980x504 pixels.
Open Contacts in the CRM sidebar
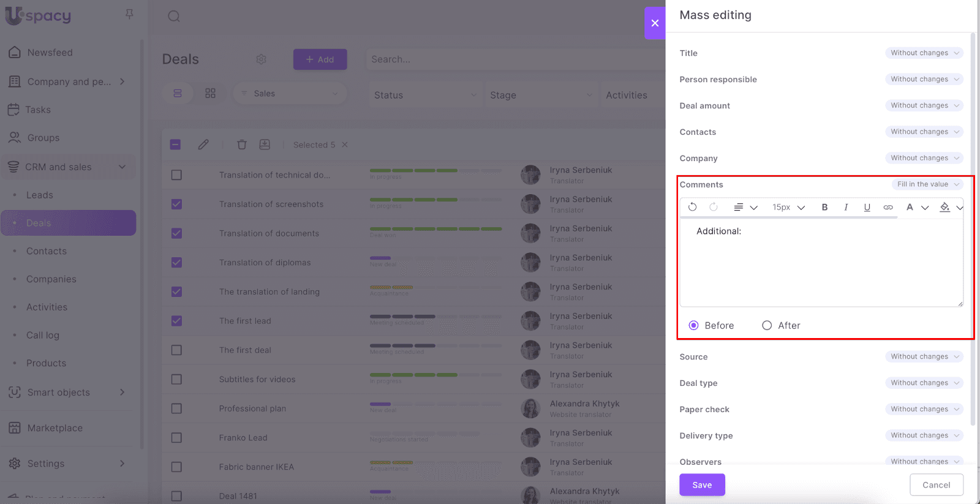point(47,251)
